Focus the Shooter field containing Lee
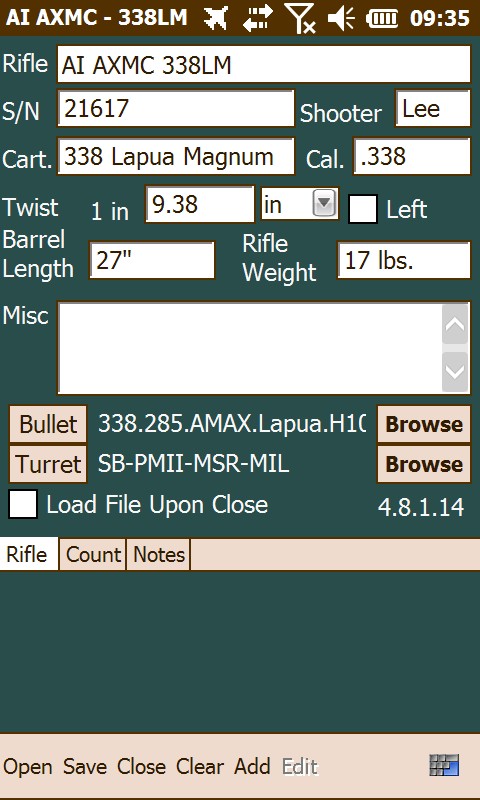The width and height of the screenshot is (480, 800). [x=433, y=108]
